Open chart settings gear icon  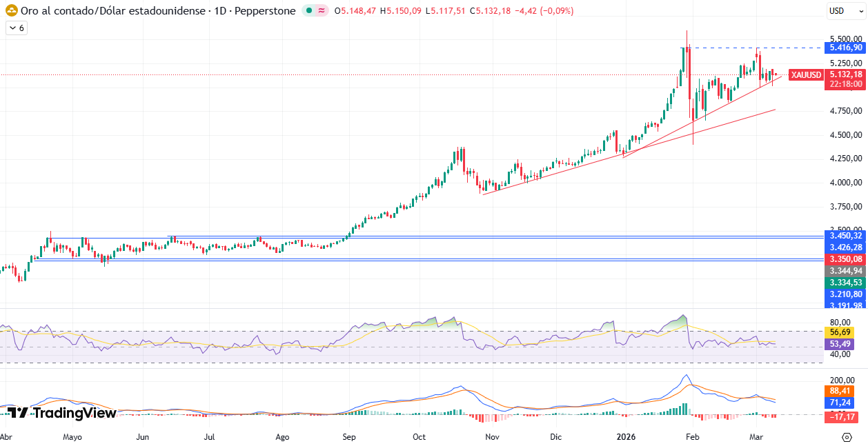[847, 437]
